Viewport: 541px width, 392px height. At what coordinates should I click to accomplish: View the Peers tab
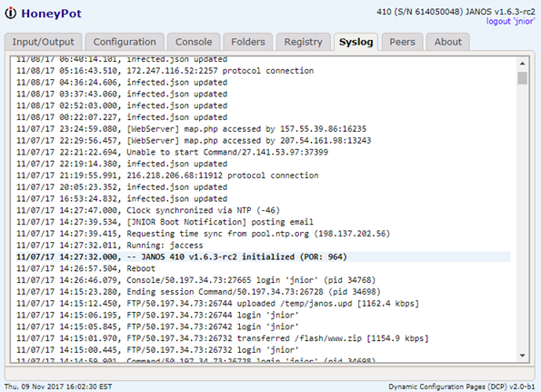(x=402, y=42)
